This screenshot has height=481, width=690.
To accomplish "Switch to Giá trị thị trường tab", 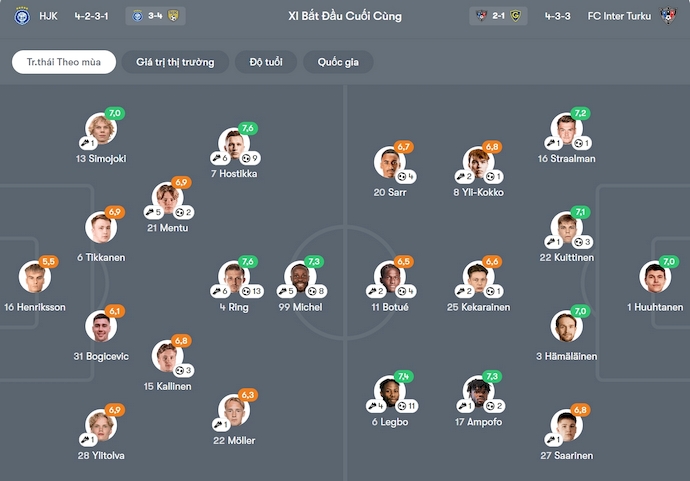I will (x=175, y=62).
